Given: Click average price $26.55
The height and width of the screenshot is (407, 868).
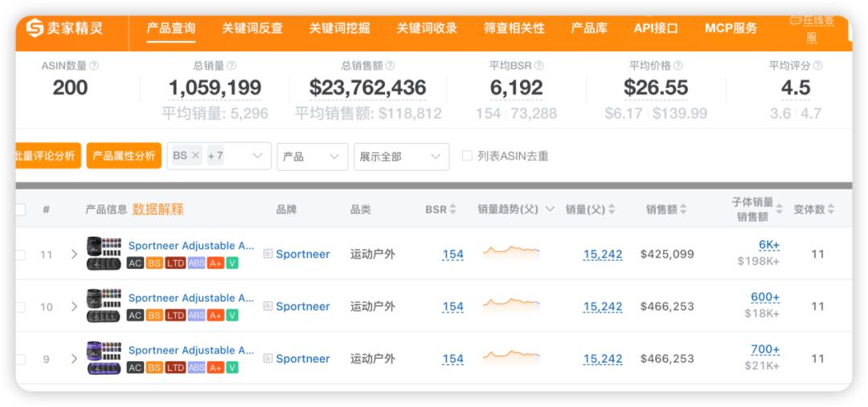Looking at the screenshot, I should 656,88.
